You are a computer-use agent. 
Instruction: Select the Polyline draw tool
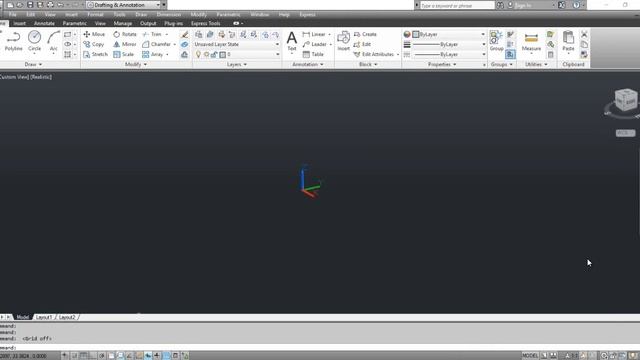tap(13, 41)
